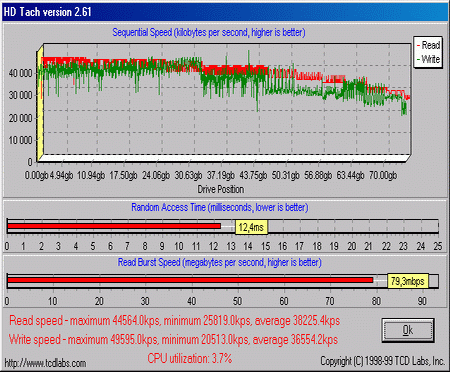Click the 37.19gb x-axis label
The height and width of the screenshot is (372, 450).
pos(221,175)
